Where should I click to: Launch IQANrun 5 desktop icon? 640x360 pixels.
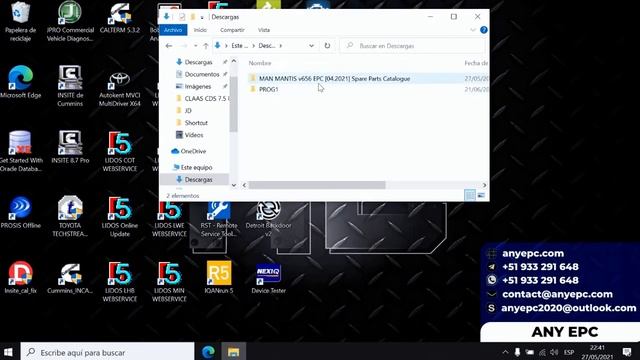point(219,278)
